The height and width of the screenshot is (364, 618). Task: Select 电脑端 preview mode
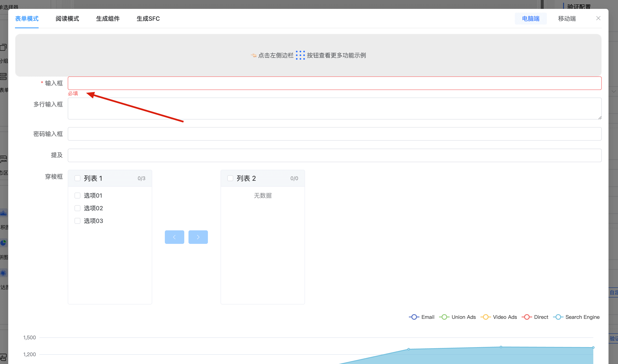530,19
